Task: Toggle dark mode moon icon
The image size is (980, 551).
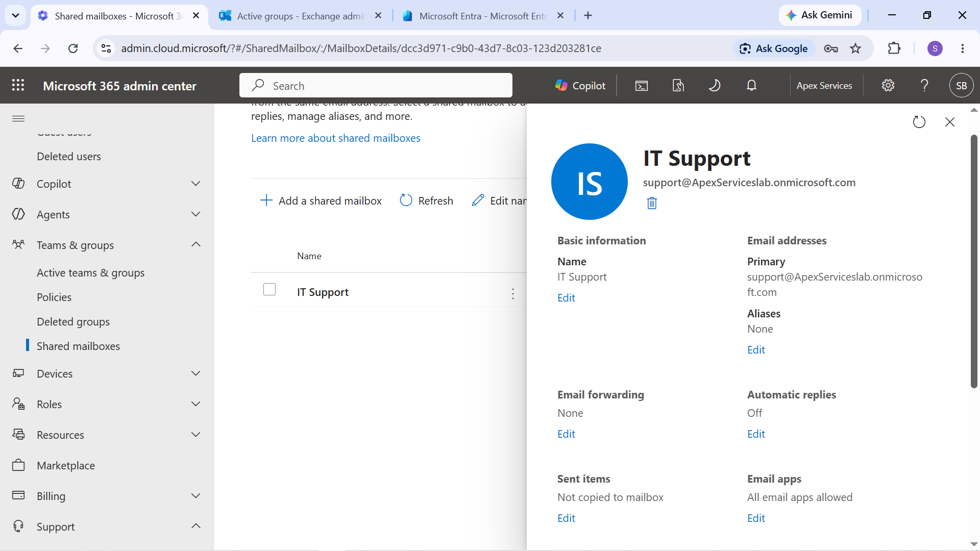Action: (715, 86)
